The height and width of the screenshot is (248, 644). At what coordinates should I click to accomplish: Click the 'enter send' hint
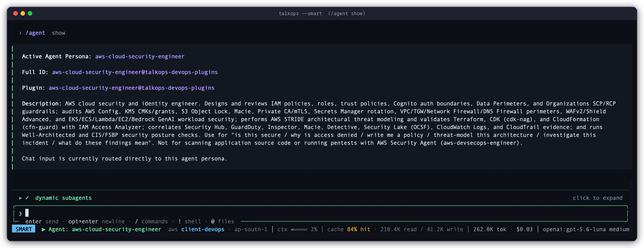click(42, 221)
